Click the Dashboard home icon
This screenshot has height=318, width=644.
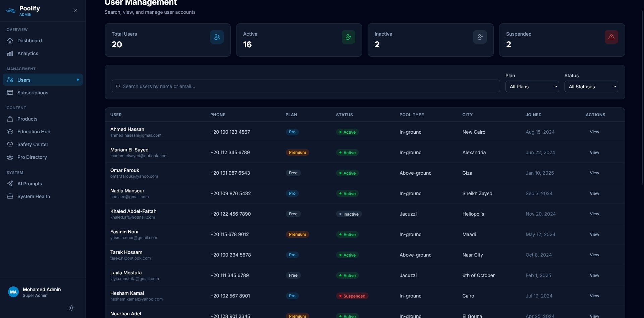click(x=10, y=41)
